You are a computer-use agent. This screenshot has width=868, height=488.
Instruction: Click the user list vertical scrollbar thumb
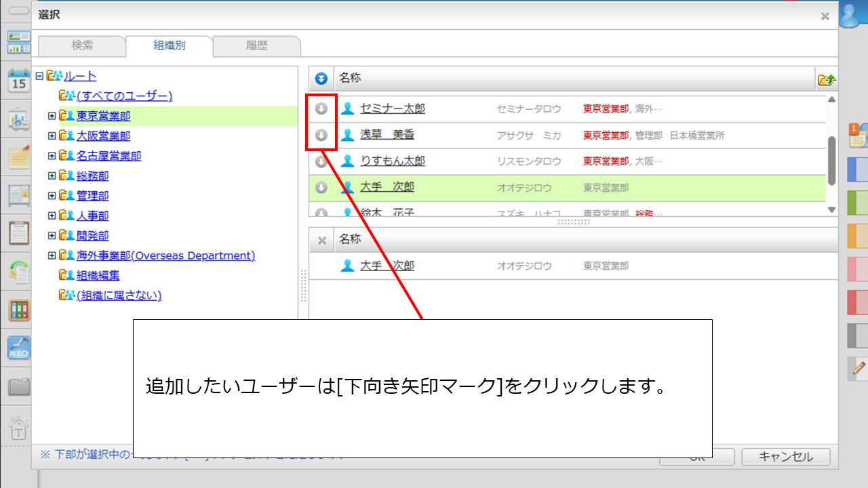click(x=831, y=159)
